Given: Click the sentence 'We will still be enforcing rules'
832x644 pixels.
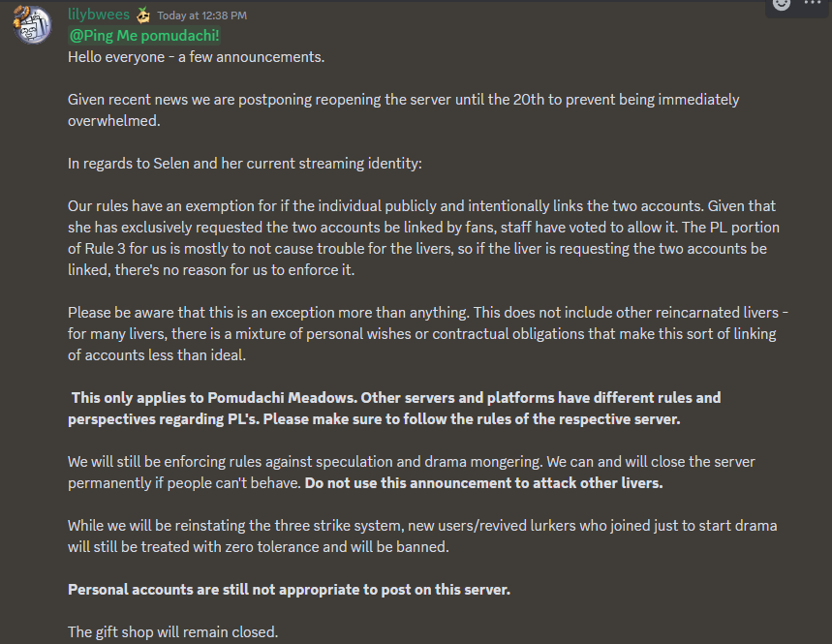Looking at the screenshot, I should (305, 462).
